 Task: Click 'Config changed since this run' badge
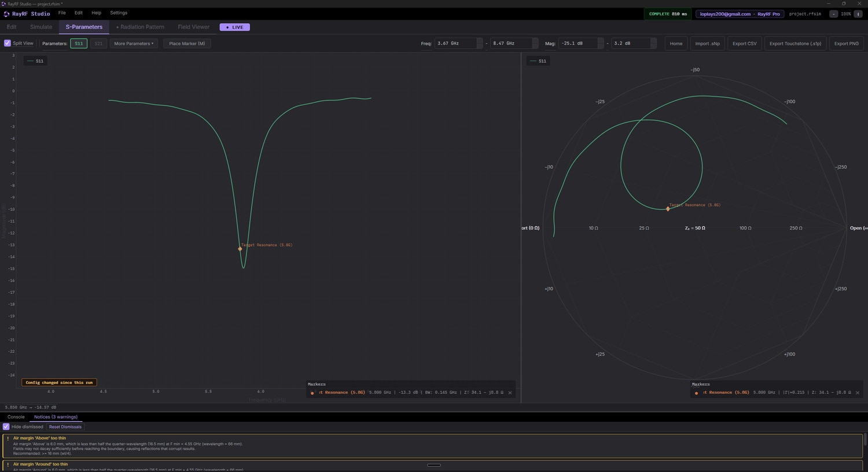tap(59, 382)
